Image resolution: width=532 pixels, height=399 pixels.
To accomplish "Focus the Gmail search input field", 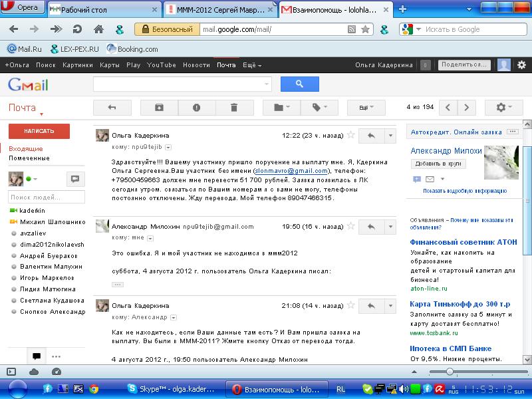I will [x=182, y=84].
